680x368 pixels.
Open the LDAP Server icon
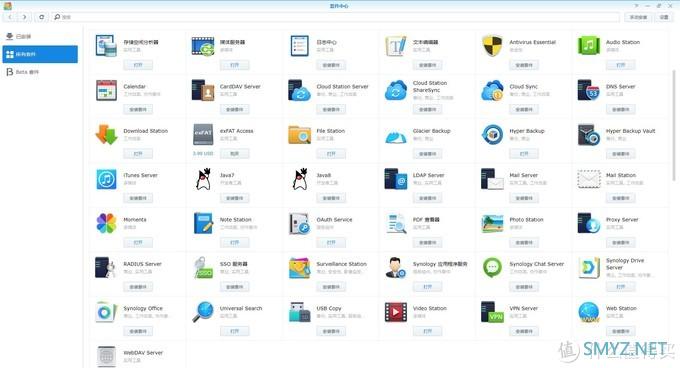(396, 179)
